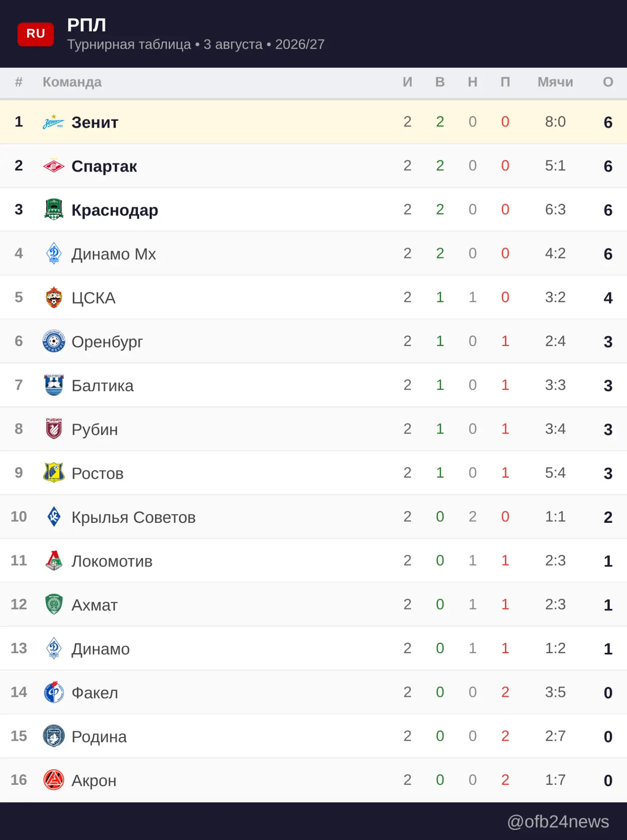Open the Krasnodar club crest
This screenshot has width=627, height=840.
tap(54, 210)
